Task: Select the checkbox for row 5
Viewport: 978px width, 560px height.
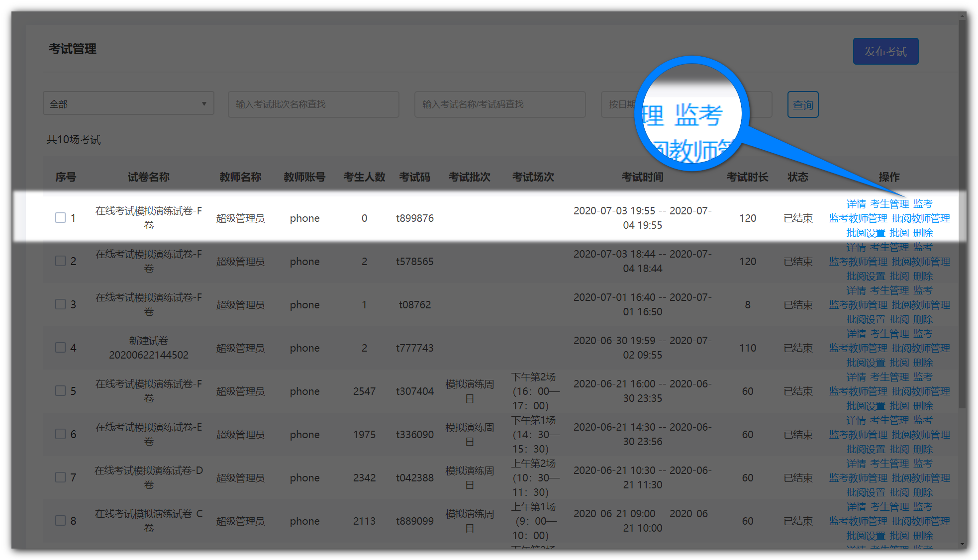Action: pos(60,391)
